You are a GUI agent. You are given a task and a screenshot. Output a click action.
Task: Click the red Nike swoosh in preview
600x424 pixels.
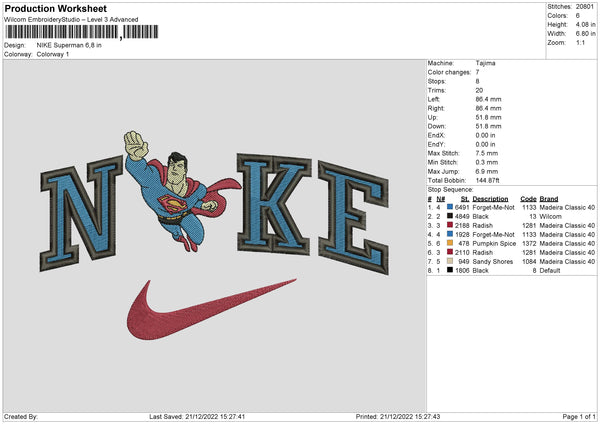(210, 309)
